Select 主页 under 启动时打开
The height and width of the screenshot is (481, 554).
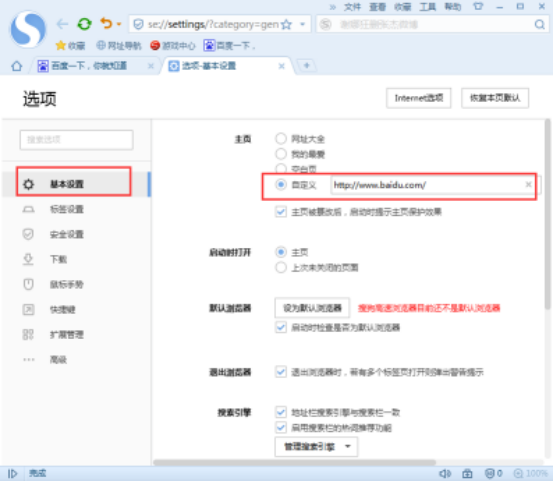281,252
